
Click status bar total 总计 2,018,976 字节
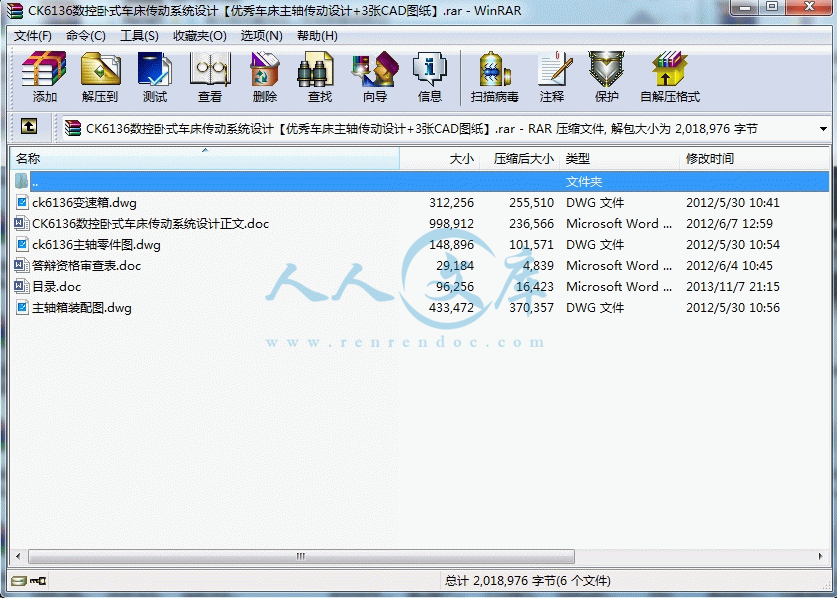point(501,580)
